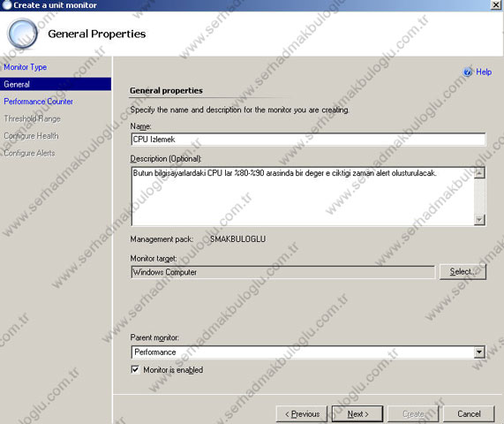
Task: Close the Create a unit monitor dialog
Action: [496, 4]
